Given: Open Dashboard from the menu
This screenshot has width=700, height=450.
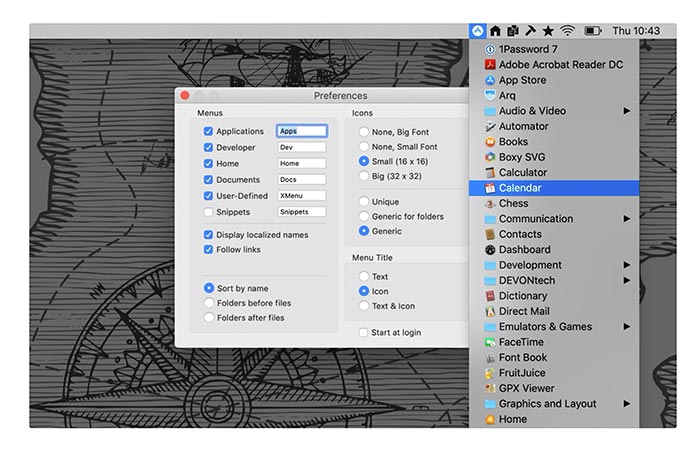Looking at the screenshot, I should coord(554,250).
